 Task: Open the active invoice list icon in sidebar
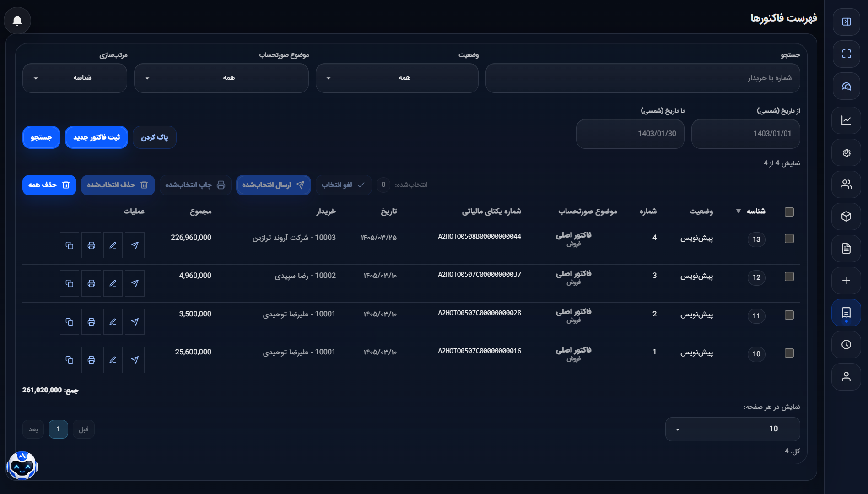(846, 313)
